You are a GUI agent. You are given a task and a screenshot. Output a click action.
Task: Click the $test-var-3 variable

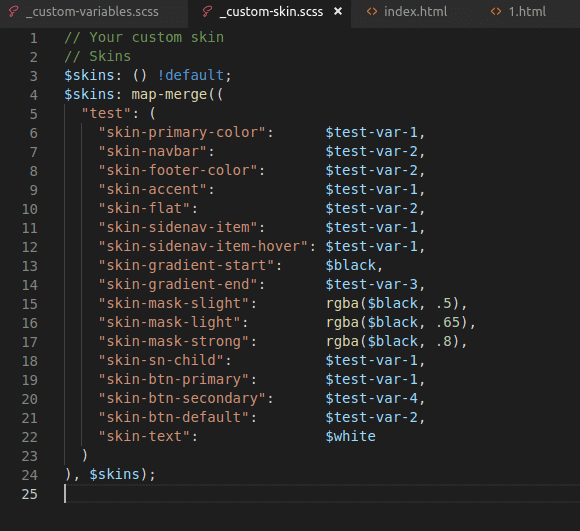371,284
